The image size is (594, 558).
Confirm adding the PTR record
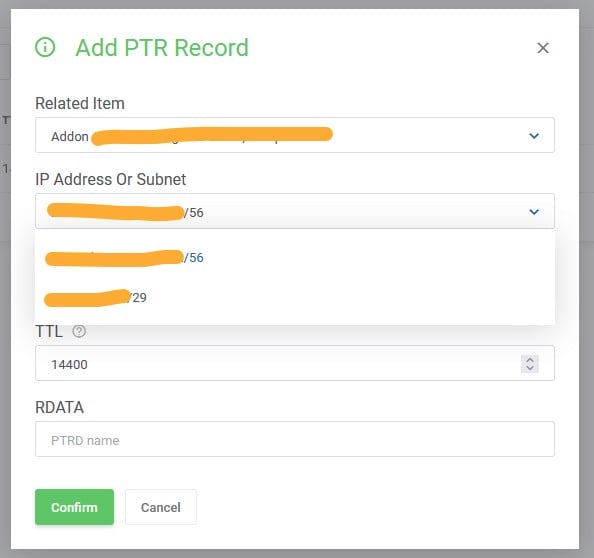[74, 507]
